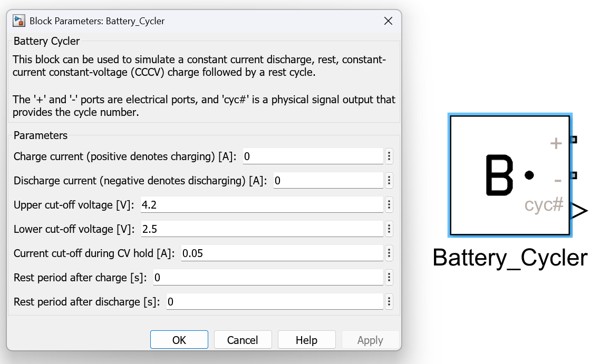Click the cyc# output port arrow
The width and height of the screenshot is (600, 364).
tap(580, 210)
